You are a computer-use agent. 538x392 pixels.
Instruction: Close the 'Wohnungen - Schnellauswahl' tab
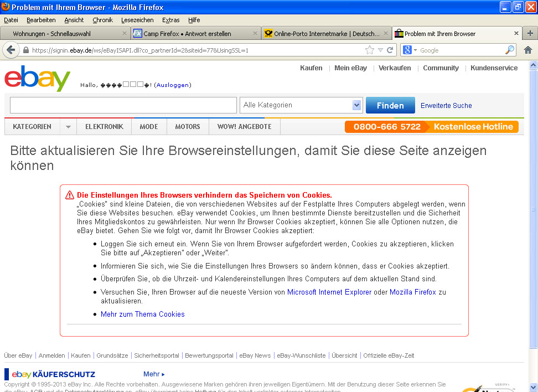tap(124, 33)
